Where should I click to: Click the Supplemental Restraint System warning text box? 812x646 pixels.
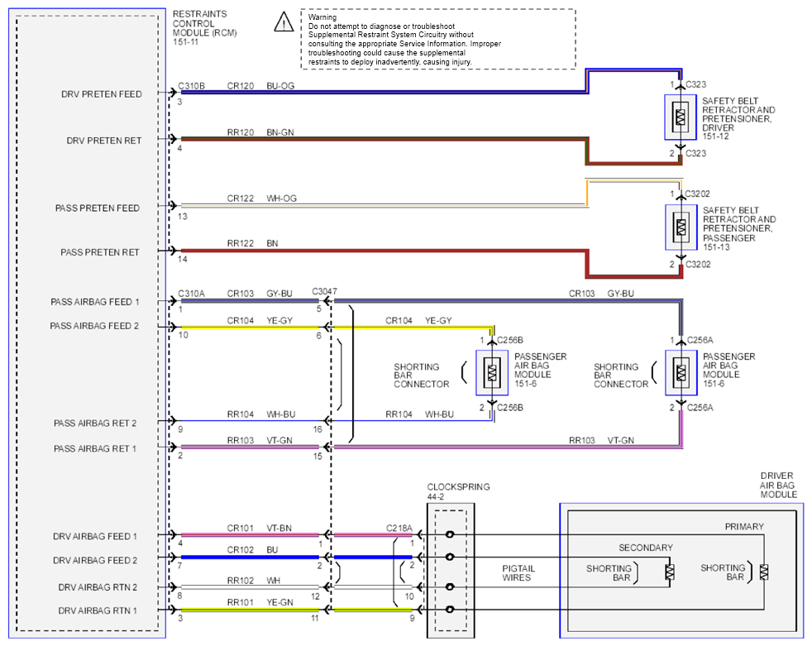click(438, 39)
